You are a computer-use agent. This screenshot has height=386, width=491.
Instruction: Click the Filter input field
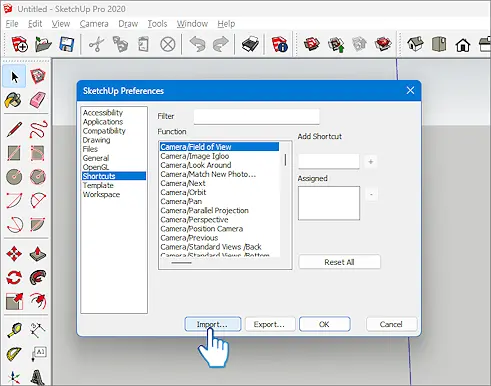tap(256, 116)
